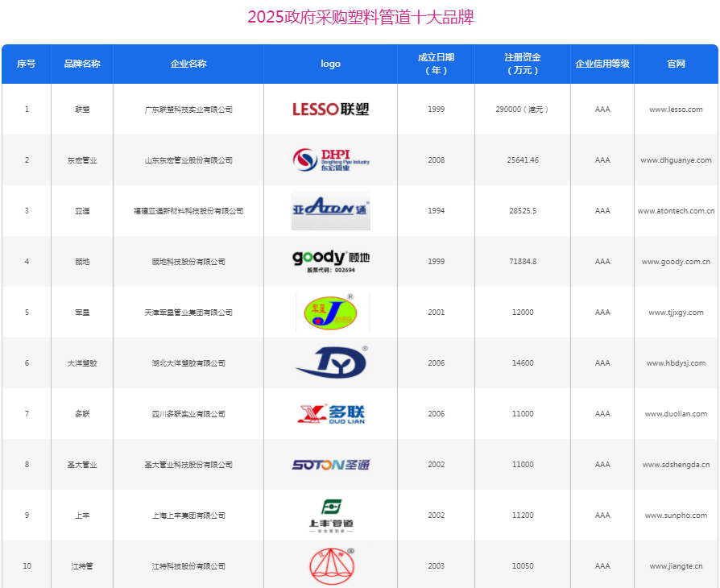Click the SOTON圣通 logo
The image size is (720, 588).
[x=330, y=465]
